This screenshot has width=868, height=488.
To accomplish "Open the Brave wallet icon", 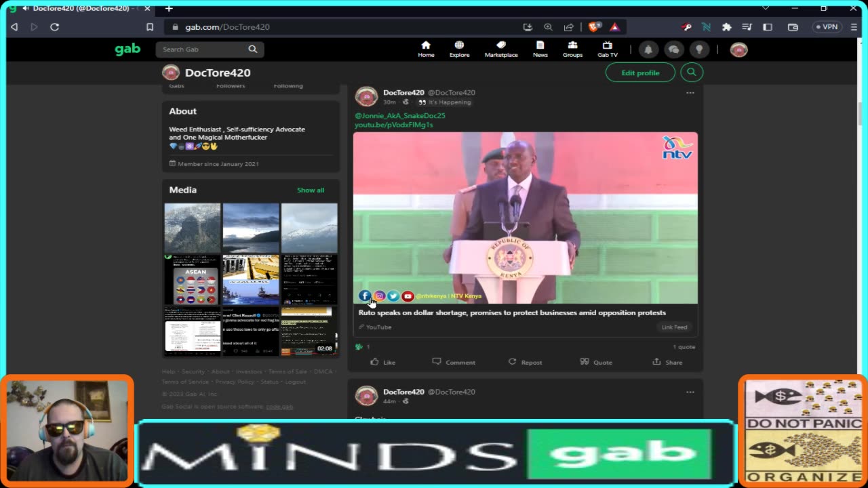I will 793,27.
